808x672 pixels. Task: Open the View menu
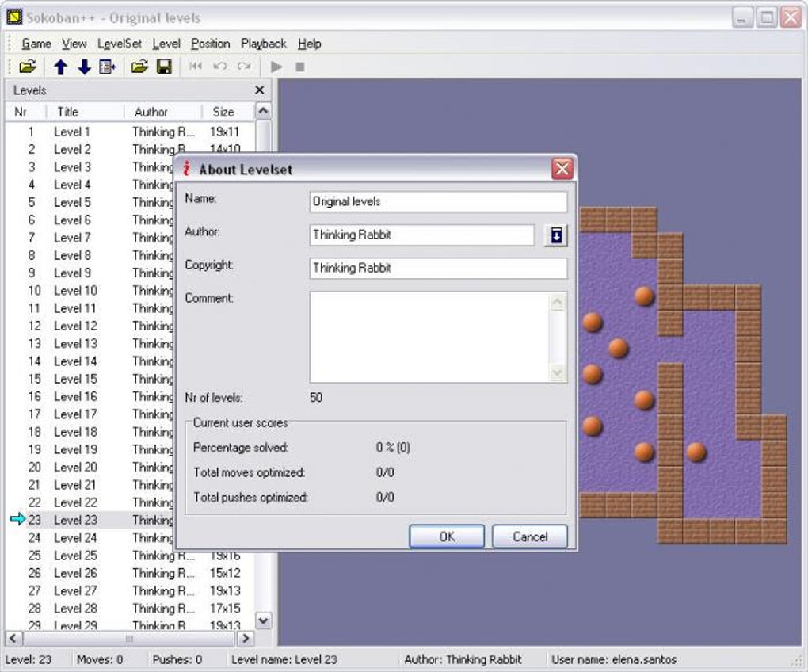pos(74,44)
